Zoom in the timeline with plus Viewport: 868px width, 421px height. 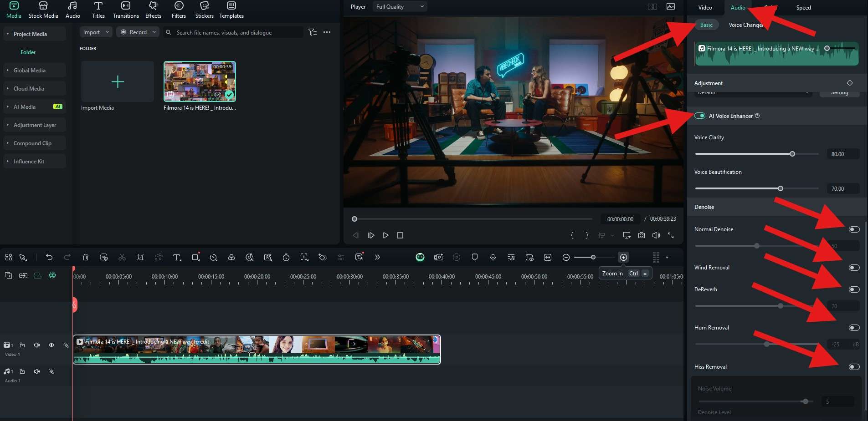pyautogui.click(x=623, y=257)
